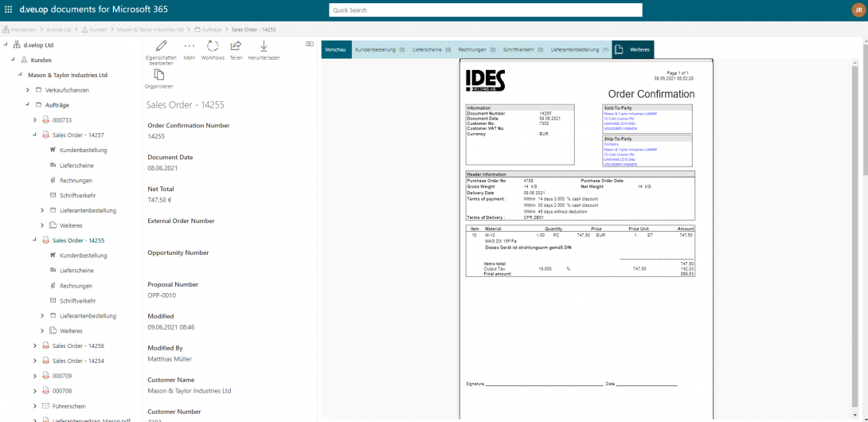Screen dimensions: 868x422
Task: Click into the Quick Search field
Action: pos(486,10)
